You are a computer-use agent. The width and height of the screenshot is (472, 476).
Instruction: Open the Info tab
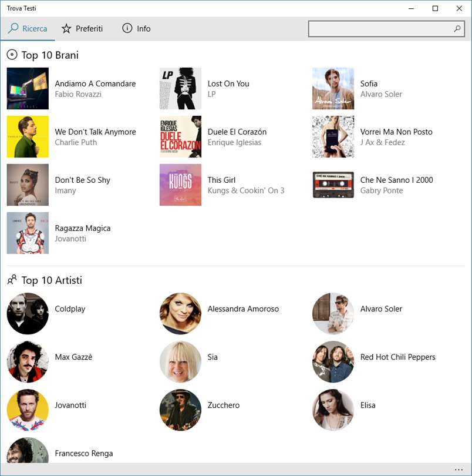pos(136,29)
